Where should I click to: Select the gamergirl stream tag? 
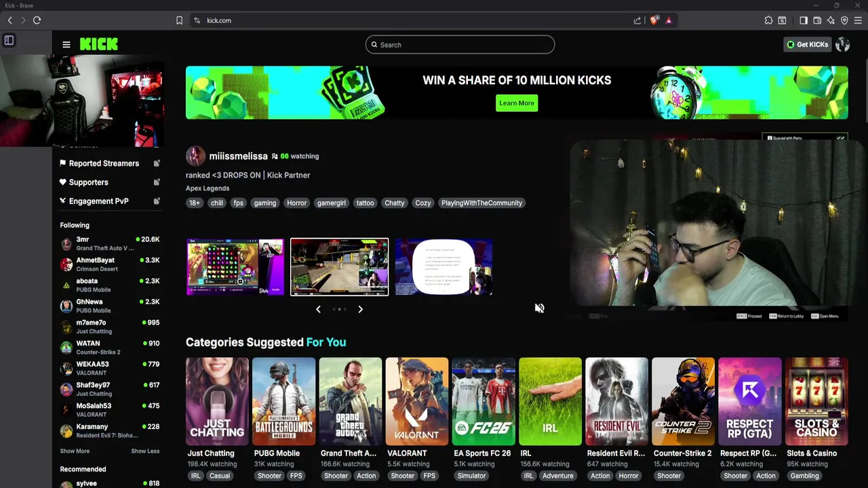(332, 203)
